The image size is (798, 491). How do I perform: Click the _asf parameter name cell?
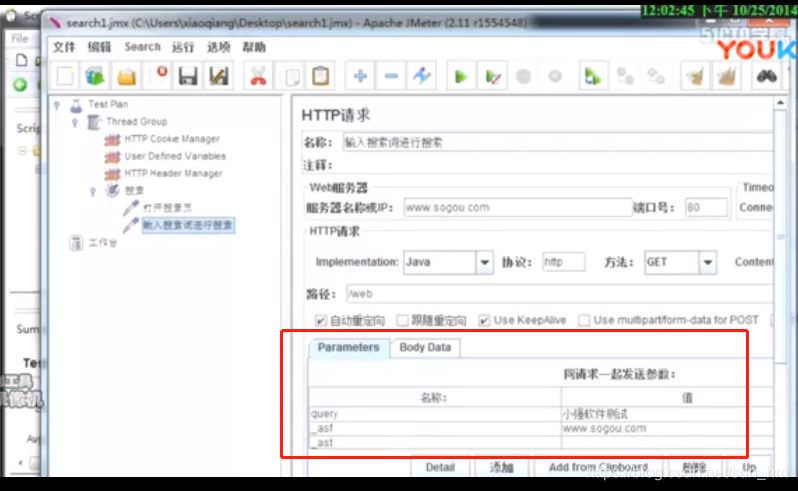click(x=435, y=428)
